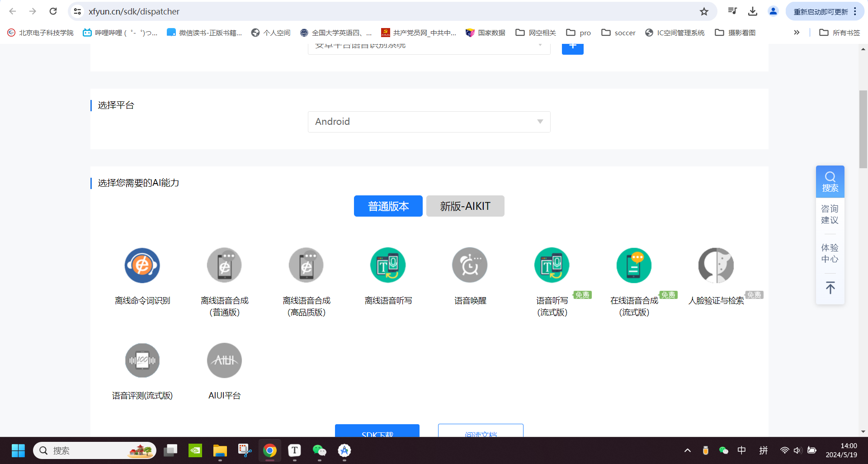This screenshot has width=868, height=464.
Task: Select the 语音评测(流式版) icon
Action: click(142, 360)
